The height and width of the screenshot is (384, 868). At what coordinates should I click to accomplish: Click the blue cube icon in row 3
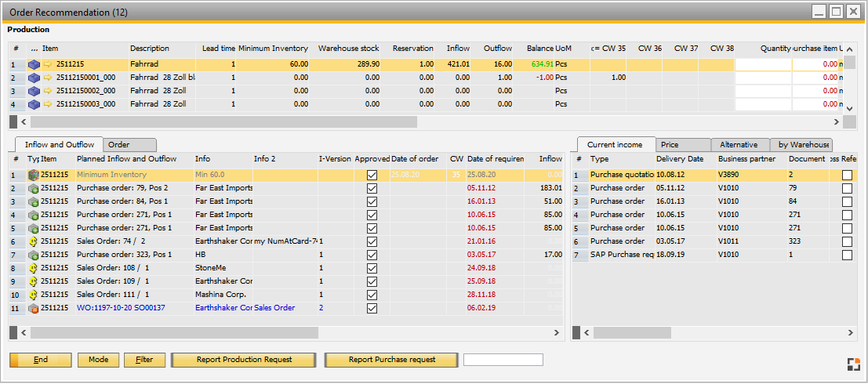coord(34,91)
